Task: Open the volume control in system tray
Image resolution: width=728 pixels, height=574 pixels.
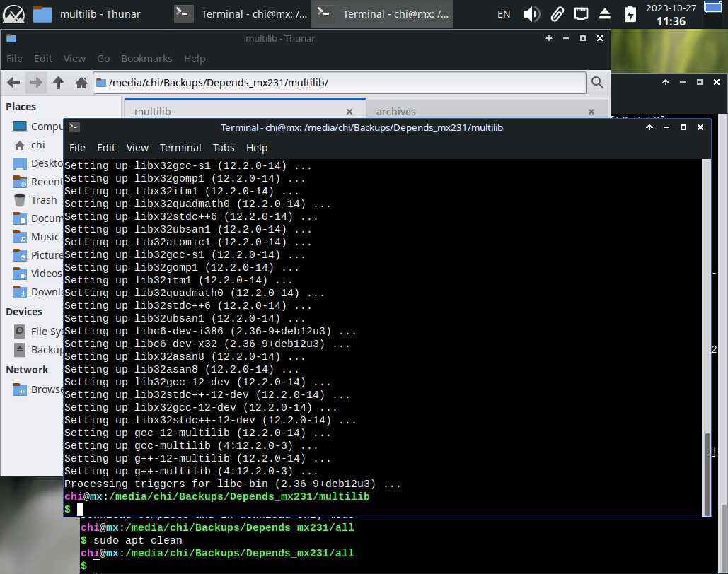Action: [531, 13]
